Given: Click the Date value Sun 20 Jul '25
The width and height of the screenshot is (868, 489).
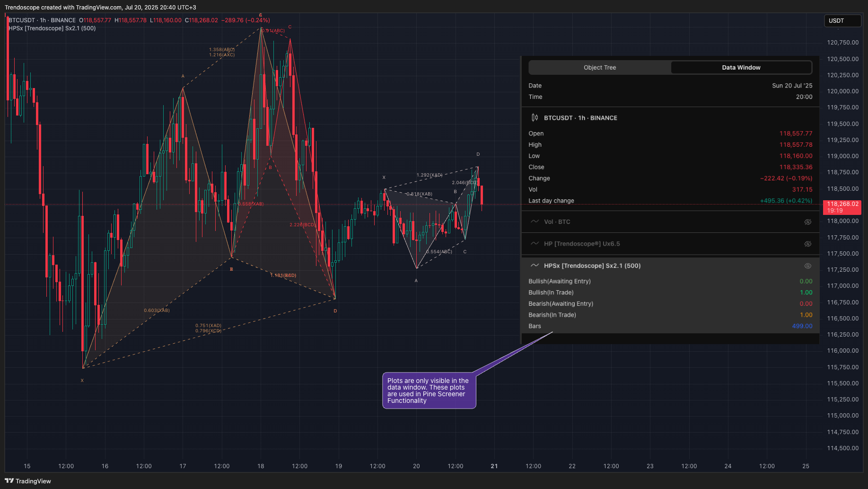Looking at the screenshot, I should [792, 86].
